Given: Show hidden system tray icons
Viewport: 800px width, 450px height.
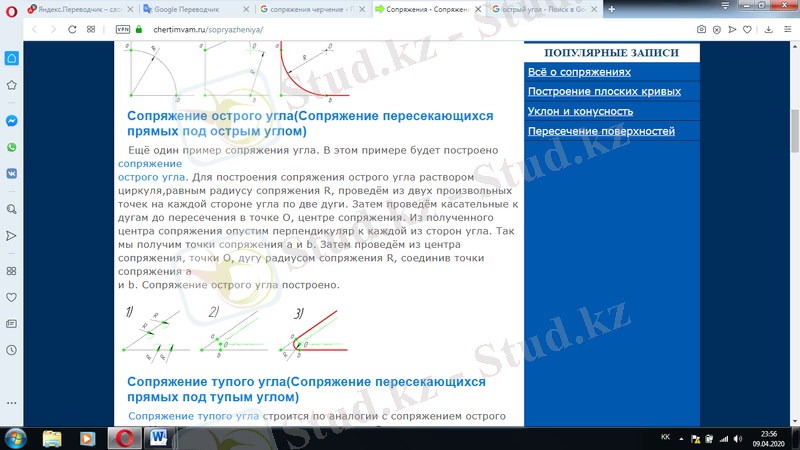Looking at the screenshot, I should [681, 438].
